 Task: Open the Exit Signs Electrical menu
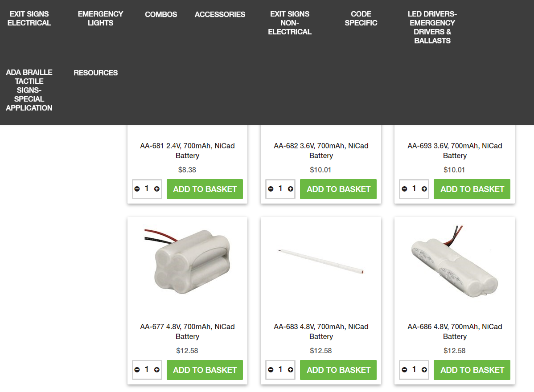[29, 18]
